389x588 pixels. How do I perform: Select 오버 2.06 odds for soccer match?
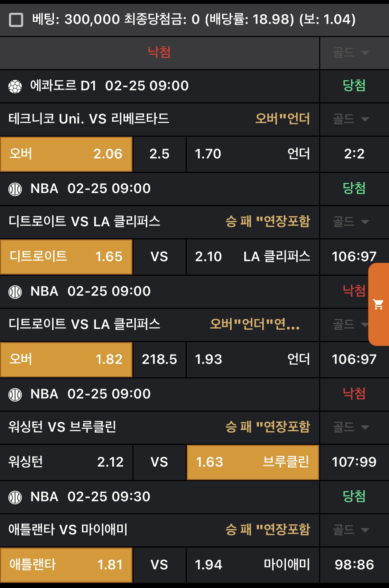click(x=66, y=154)
